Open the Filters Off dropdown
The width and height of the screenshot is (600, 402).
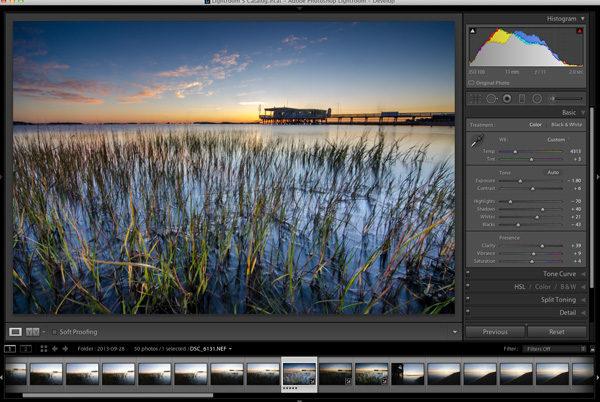pos(556,349)
